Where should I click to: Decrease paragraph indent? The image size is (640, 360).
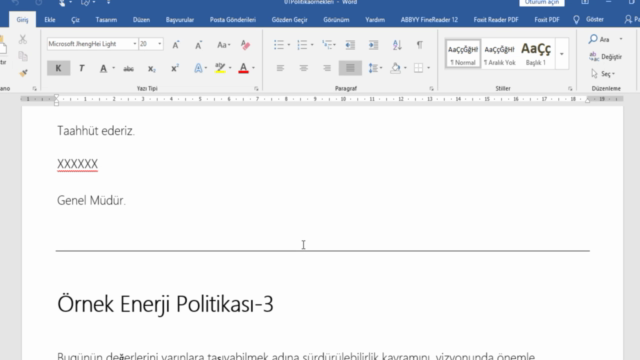click(350, 44)
